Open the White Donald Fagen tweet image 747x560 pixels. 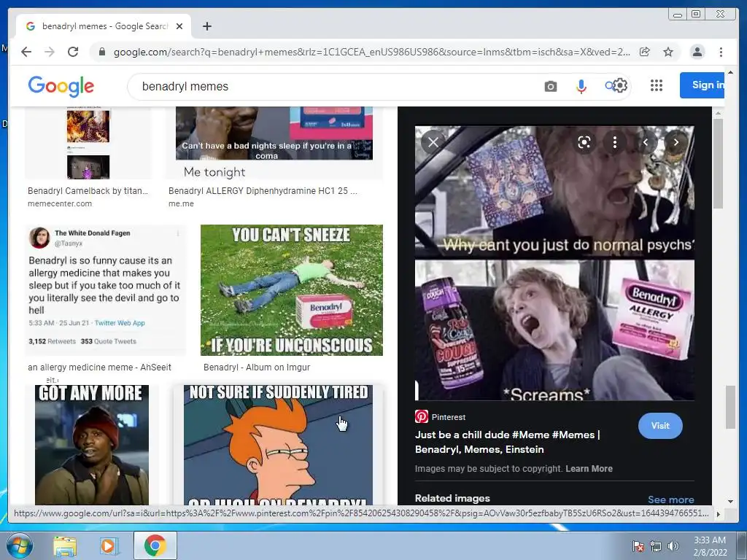pos(105,290)
